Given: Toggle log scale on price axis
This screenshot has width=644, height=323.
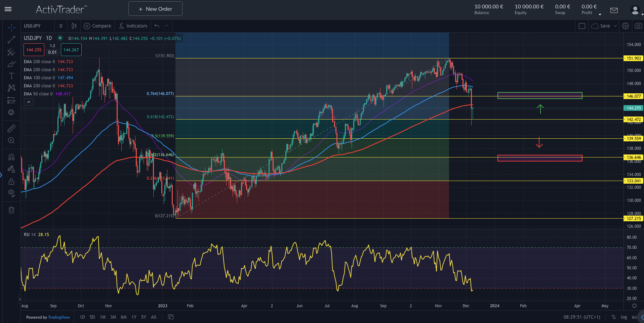Looking at the screenshot, I should coord(624,317).
